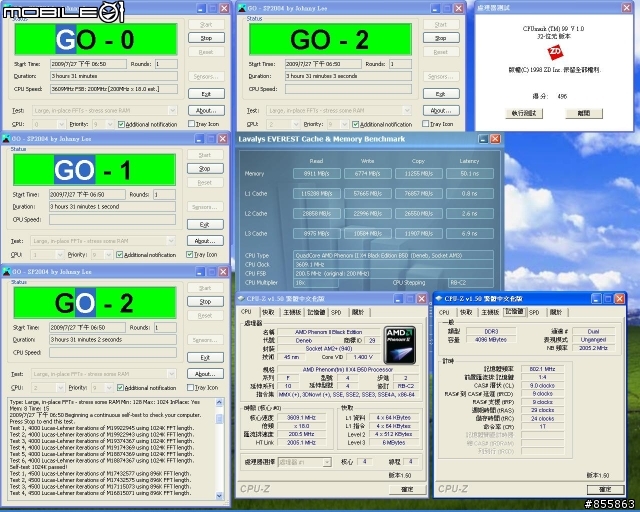This screenshot has height=512, width=640.
Task: Open the 處理器選擇 dropdown in CPU-Z
Action: pos(327,462)
